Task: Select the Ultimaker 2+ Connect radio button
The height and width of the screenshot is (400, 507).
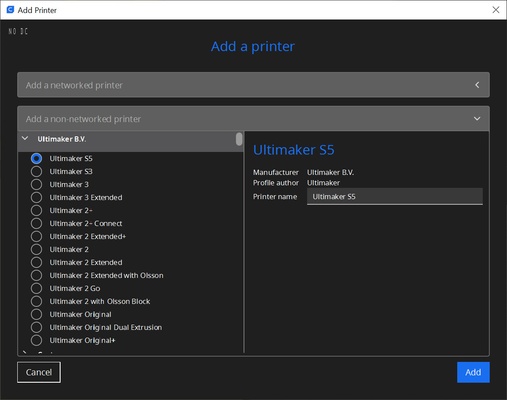Action: point(36,223)
